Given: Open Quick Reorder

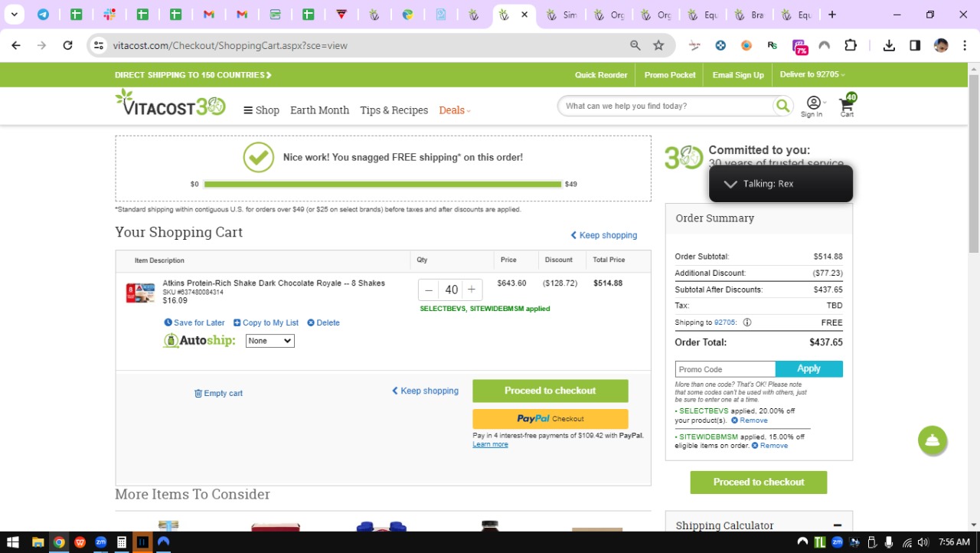Looking at the screenshot, I should [x=601, y=75].
